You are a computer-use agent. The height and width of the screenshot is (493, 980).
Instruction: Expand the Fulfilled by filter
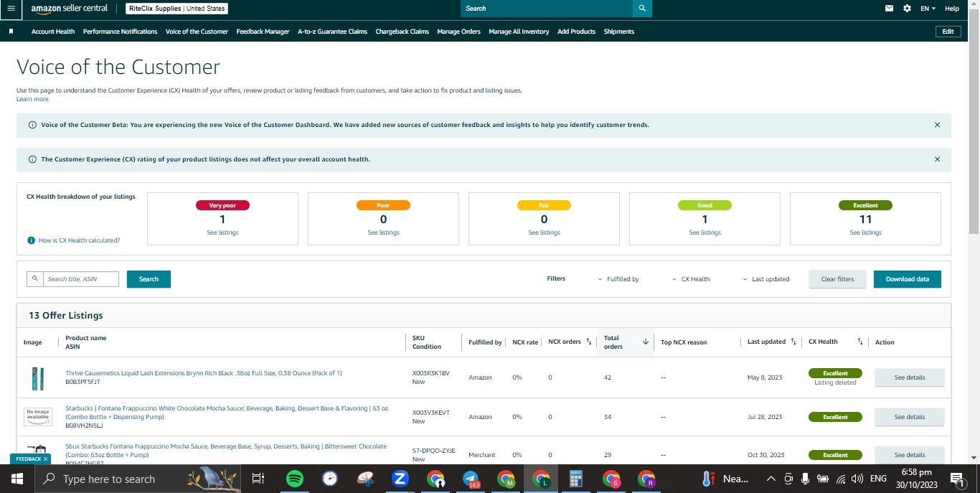coord(618,279)
